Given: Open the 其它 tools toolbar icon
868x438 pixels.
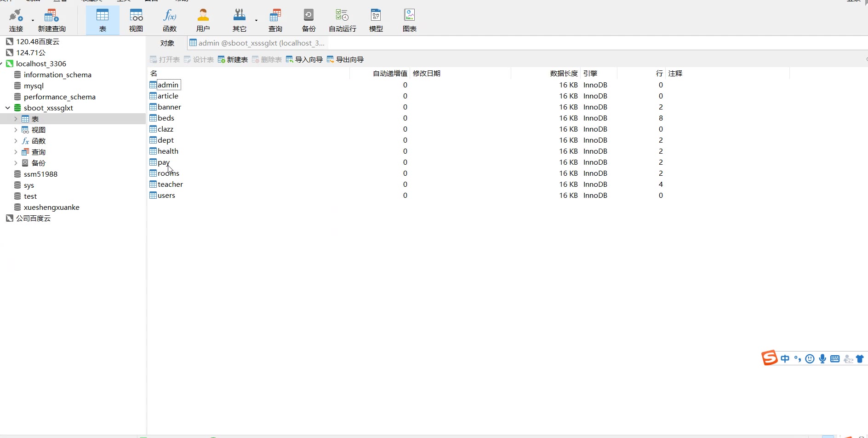Looking at the screenshot, I should (240, 21).
